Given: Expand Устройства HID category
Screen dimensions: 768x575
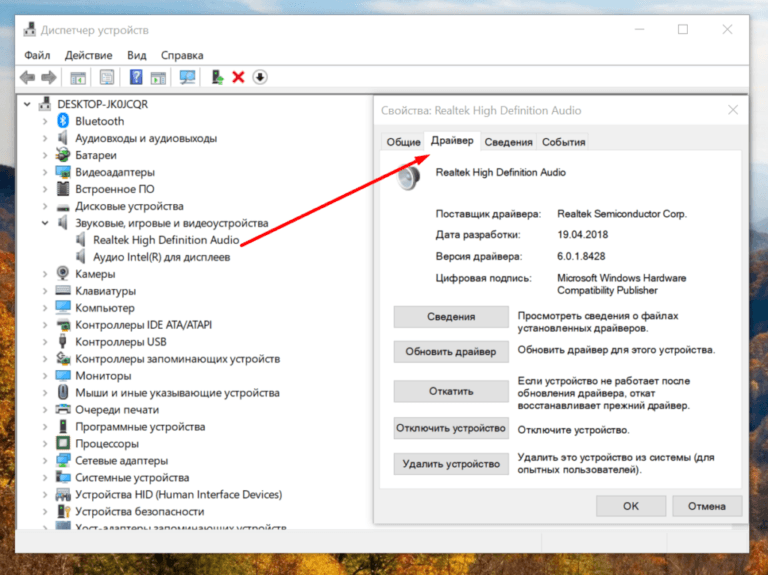Looking at the screenshot, I should pos(45,495).
